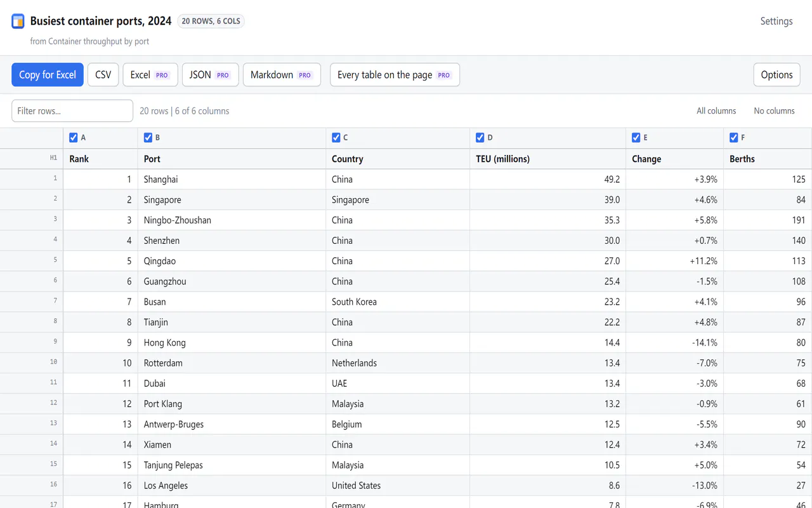This screenshot has height=508, width=812.
Task: Click the TEU (millions) header cell
Action: (x=548, y=159)
